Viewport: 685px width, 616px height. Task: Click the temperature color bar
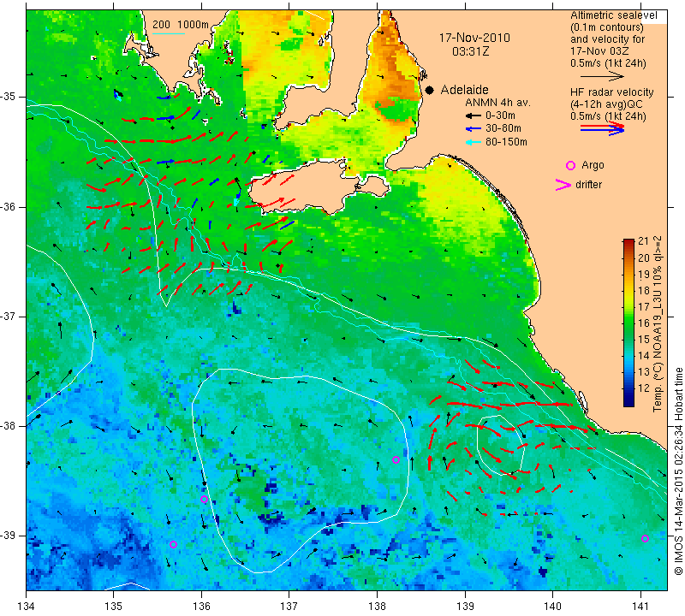(x=628, y=323)
